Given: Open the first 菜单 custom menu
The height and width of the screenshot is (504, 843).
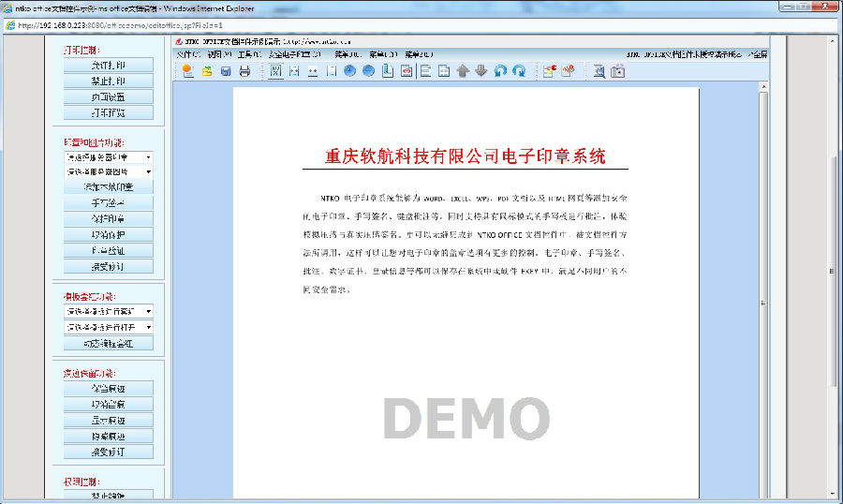Looking at the screenshot, I should click(348, 54).
